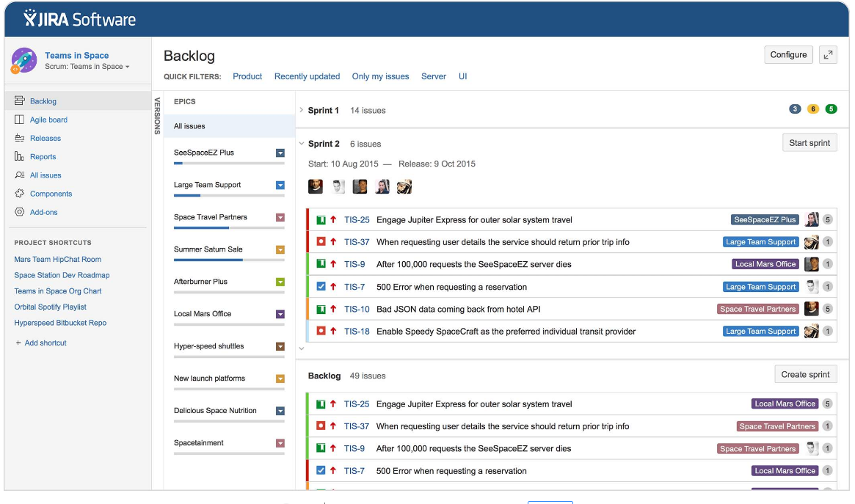Click last assignee avatar under Sprint 2 dates
The image size is (855, 504).
[404, 186]
